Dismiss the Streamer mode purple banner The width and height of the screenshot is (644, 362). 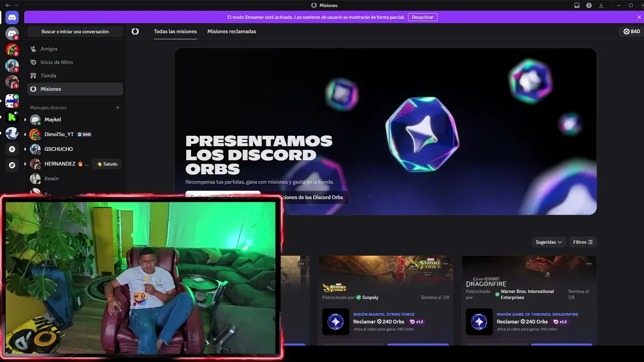tap(640, 17)
